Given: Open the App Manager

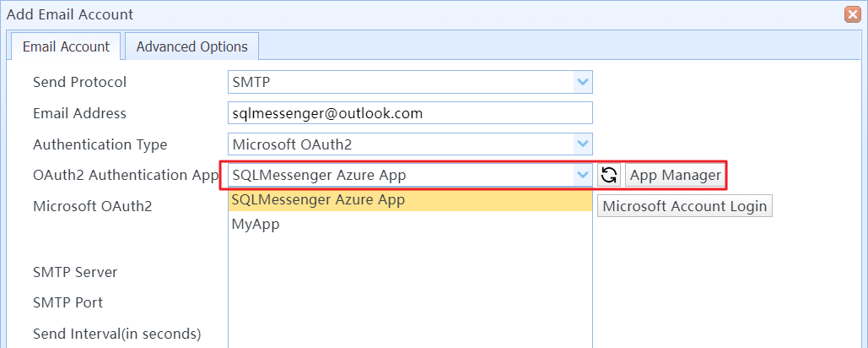Looking at the screenshot, I should tap(675, 175).
